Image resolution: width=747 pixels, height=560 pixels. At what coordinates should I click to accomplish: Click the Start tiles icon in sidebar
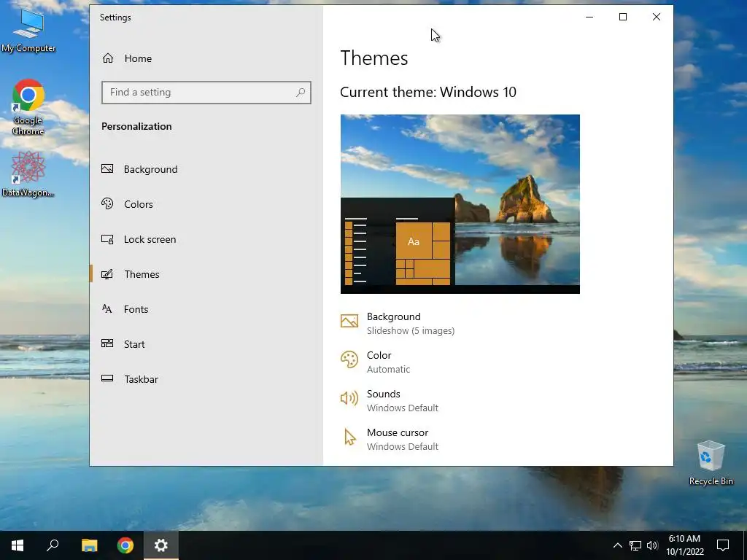click(107, 343)
